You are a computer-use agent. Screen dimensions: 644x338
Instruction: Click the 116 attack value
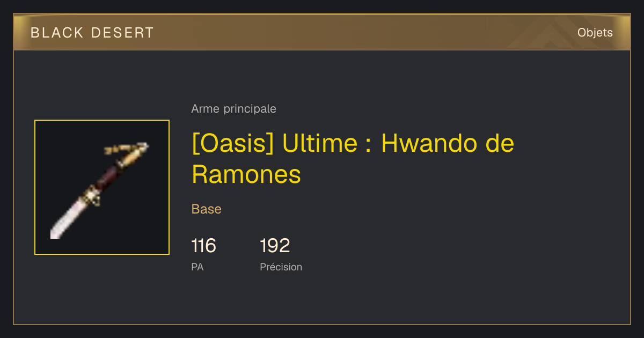(x=203, y=246)
